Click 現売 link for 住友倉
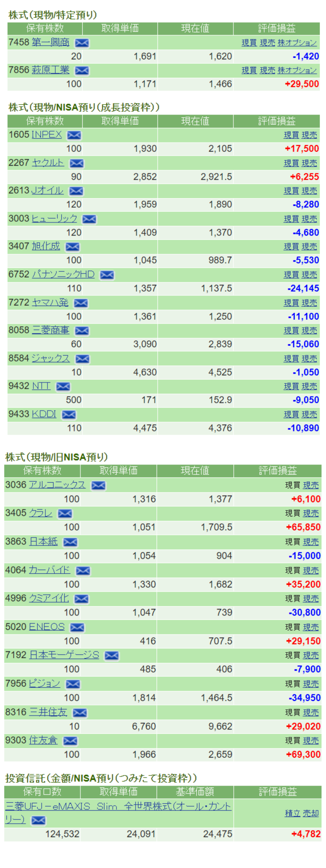This screenshot has height=868, width=326. click(x=311, y=741)
